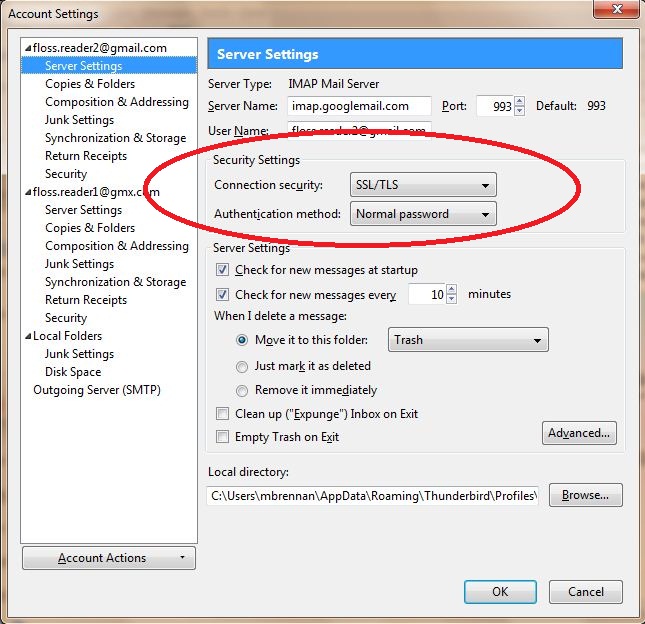Click the Server Name input field
The image size is (645, 624).
click(359, 106)
